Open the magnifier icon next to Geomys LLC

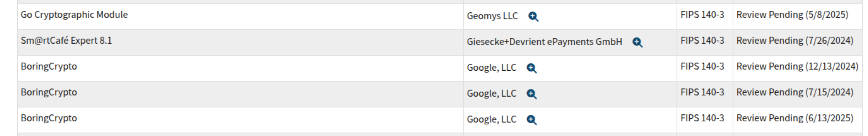coord(533,17)
